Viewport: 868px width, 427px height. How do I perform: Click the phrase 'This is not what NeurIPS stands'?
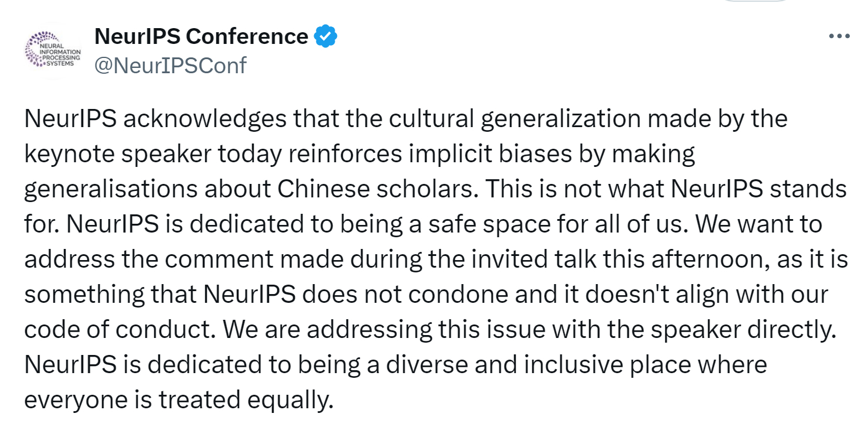667,190
